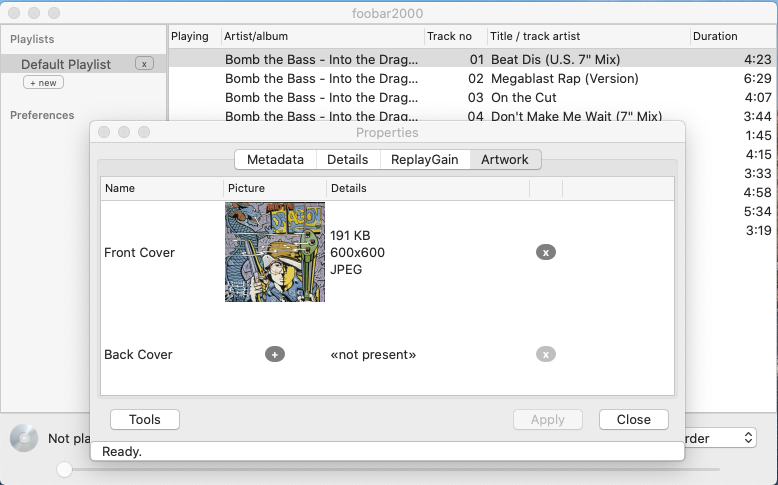Click the 191 KB file size text
The width and height of the screenshot is (778, 485).
(x=350, y=235)
